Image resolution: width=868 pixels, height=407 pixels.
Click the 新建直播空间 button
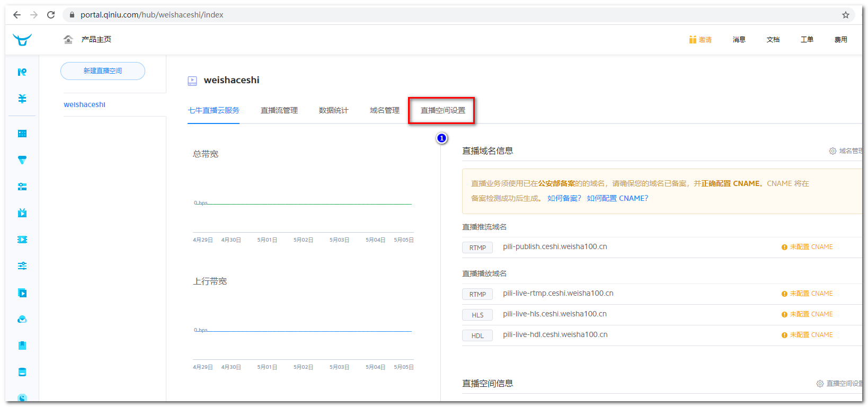pos(103,71)
